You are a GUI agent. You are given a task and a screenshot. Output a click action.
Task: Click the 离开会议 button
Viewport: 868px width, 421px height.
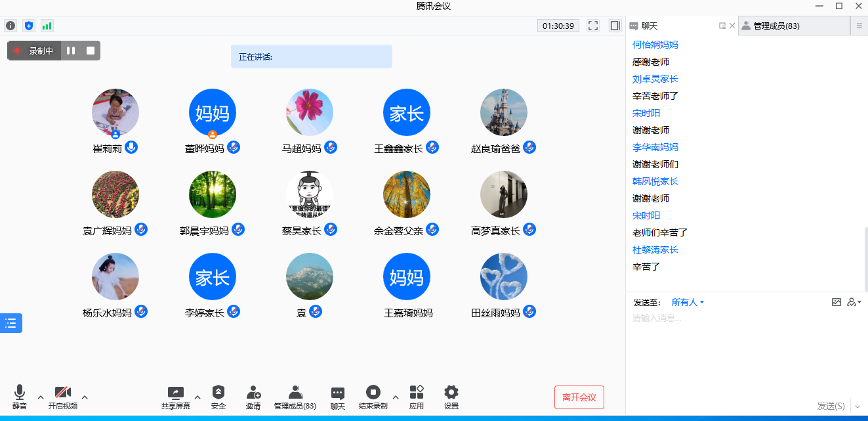click(x=579, y=397)
